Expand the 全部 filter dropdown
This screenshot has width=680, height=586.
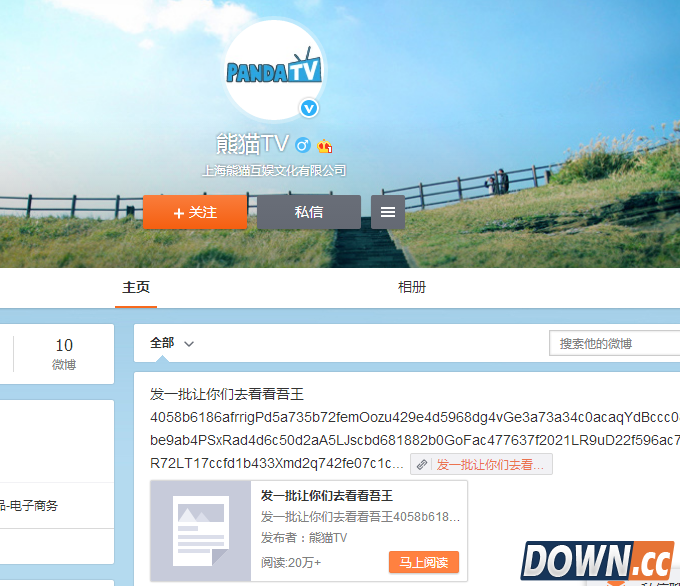click(172, 343)
